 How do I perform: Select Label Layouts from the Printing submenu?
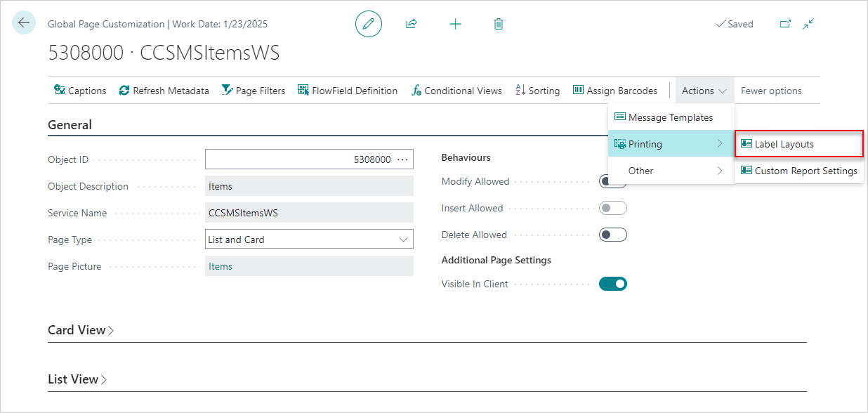(x=798, y=143)
